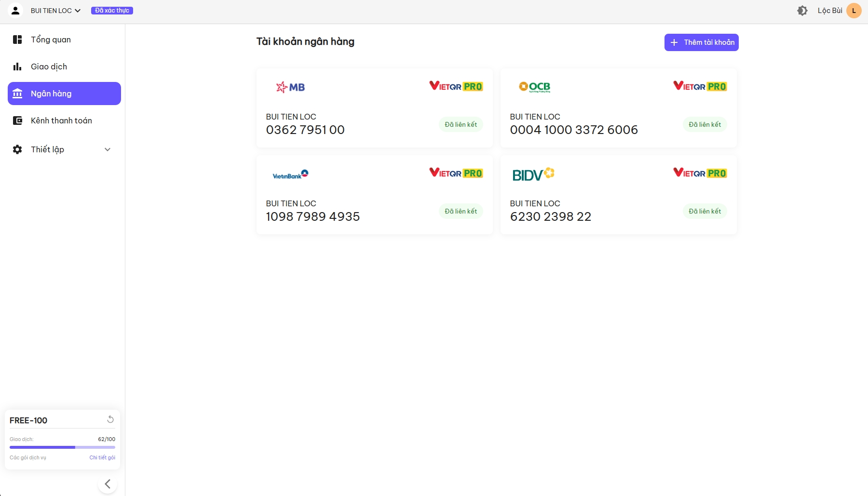This screenshot has height=496, width=868.
Task: Click BUI TIEN LOC name on MB card
Action: coord(291,117)
